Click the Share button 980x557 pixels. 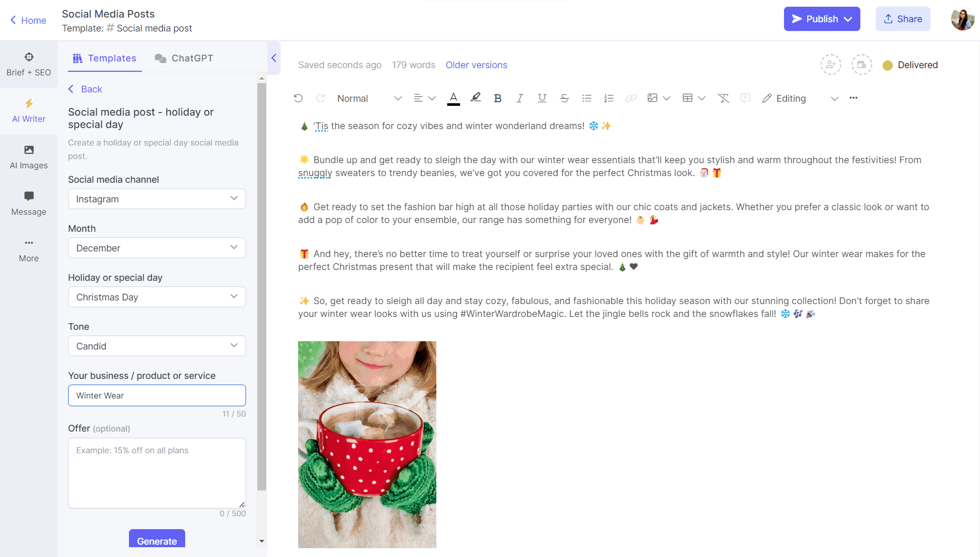[x=903, y=19]
